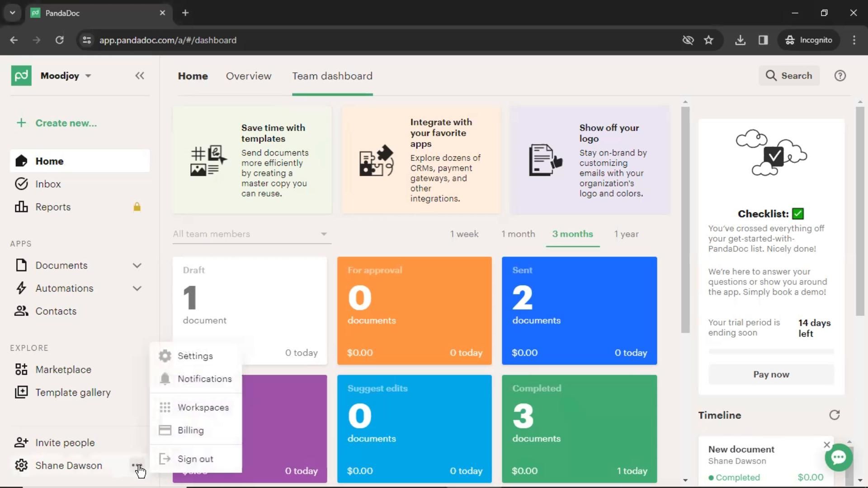Click the Settings menu item
Image resolution: width=868 pixels, height=488 pixels.
click(x=195, y=356)
